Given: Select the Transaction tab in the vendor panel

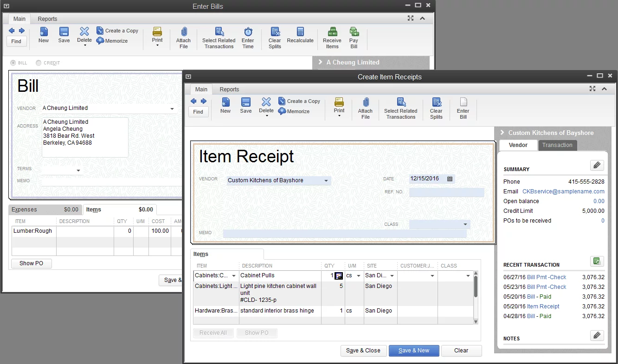Looking at the screenshot, I should pyautogui.click(x=557, y=145).
